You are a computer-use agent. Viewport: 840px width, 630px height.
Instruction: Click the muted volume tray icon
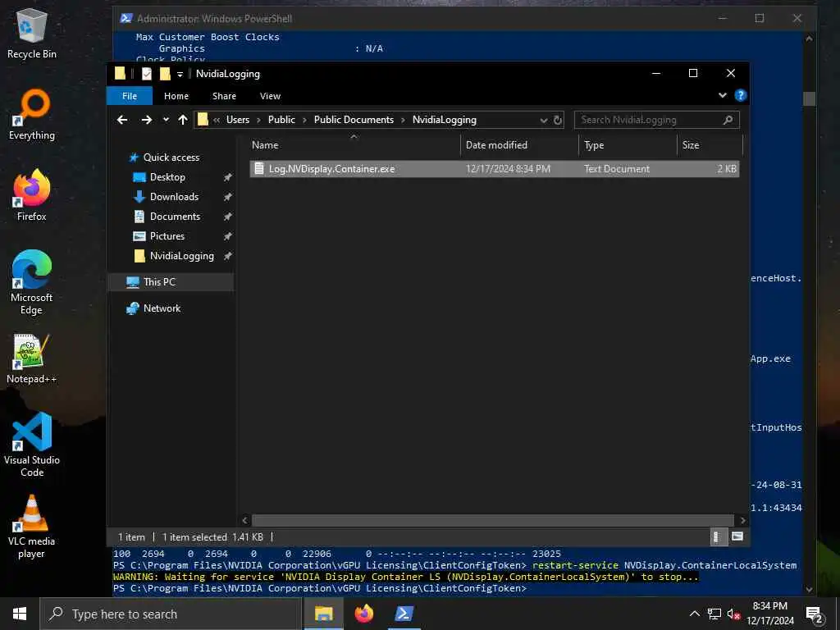pos(733,614)
